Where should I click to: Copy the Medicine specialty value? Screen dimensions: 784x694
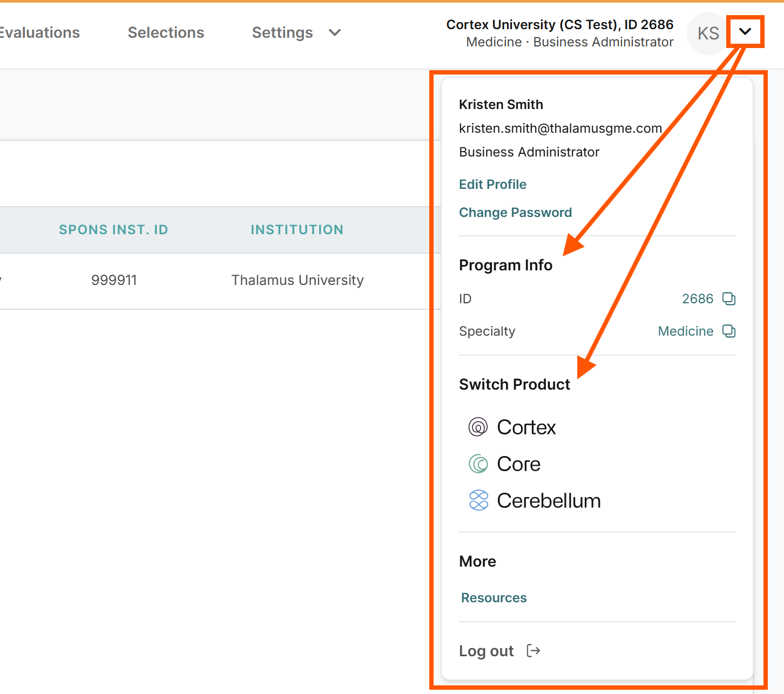pos(729,331)
